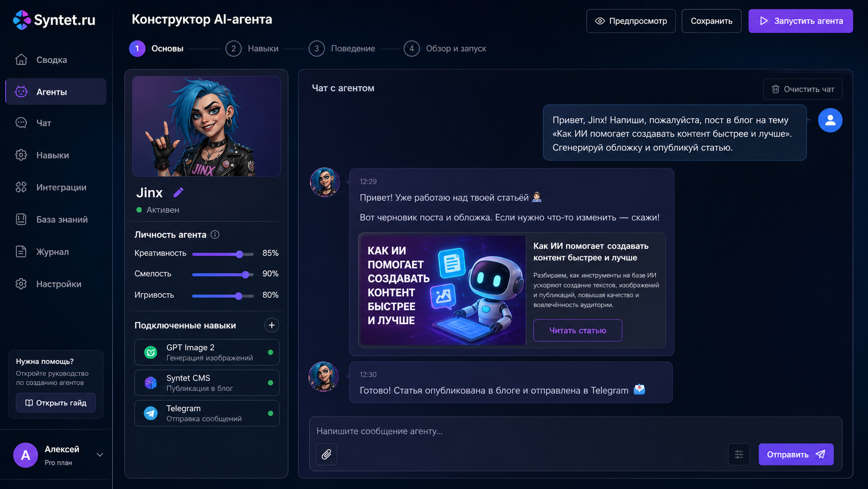This screenshot has height=489, width=868.
Task: Show info about Личность агента
Action: pos(215,235)
